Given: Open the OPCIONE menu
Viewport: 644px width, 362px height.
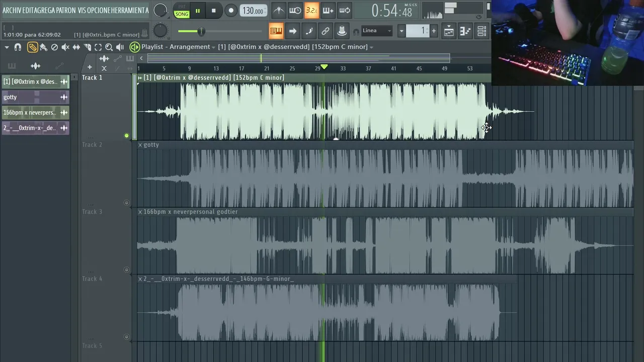Looking at the screenshot, I should click(x=99, y=11).
